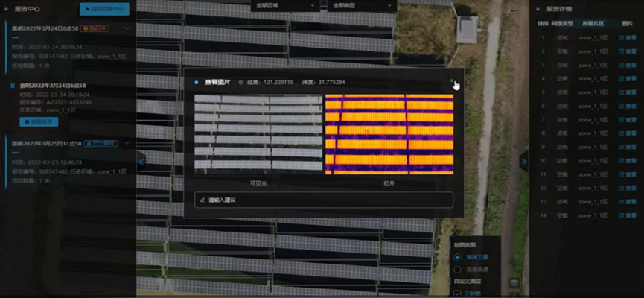Click the 查看 image icon for row 14
644x298 pixels.
(x=627, y=213)
